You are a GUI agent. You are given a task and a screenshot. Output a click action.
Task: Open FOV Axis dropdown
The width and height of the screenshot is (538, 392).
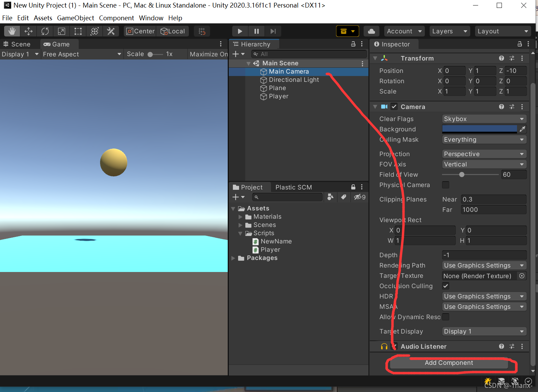[484, 164]
